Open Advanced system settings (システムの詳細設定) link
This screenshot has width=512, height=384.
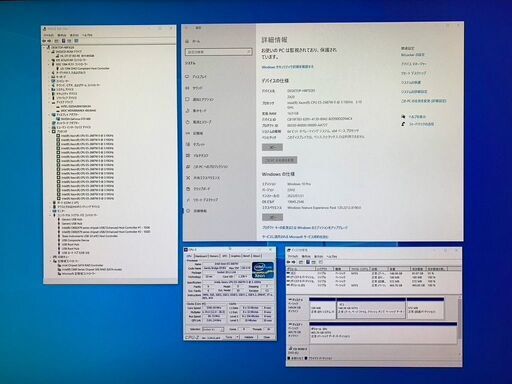414,91
